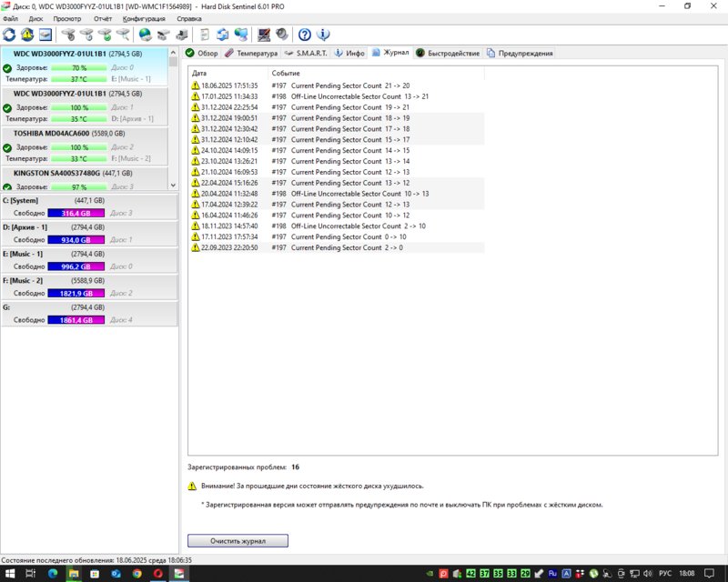Image resolution: width=728 pixels, height=582 pixels.
Task: Click the blue Help question mark icon
Action: pyautogui.click(x=305, y=35)
